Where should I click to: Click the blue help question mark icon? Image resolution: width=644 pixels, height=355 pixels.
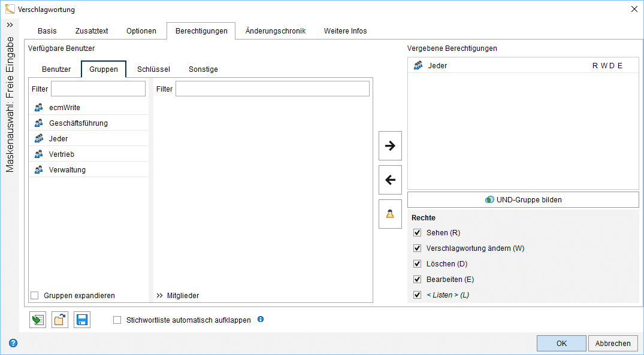pos(13,344)
